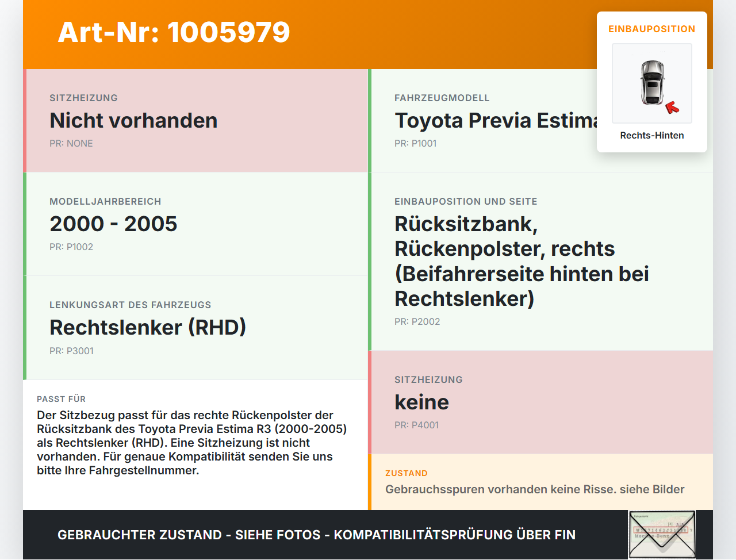The height and width of the screenshot is (560, 736).
Task: Click the 'PR: P2002' code
Action: [x=417, y=321]
